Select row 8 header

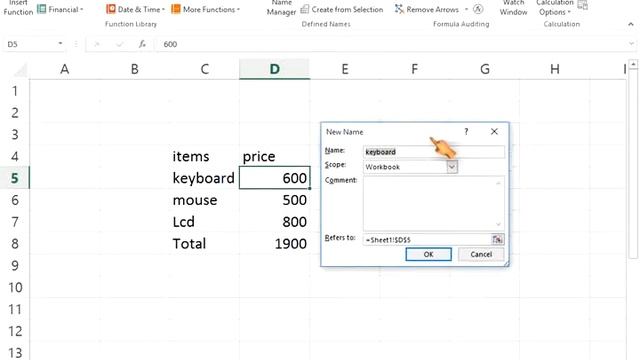pyautogui.click(x=15, y=244)
